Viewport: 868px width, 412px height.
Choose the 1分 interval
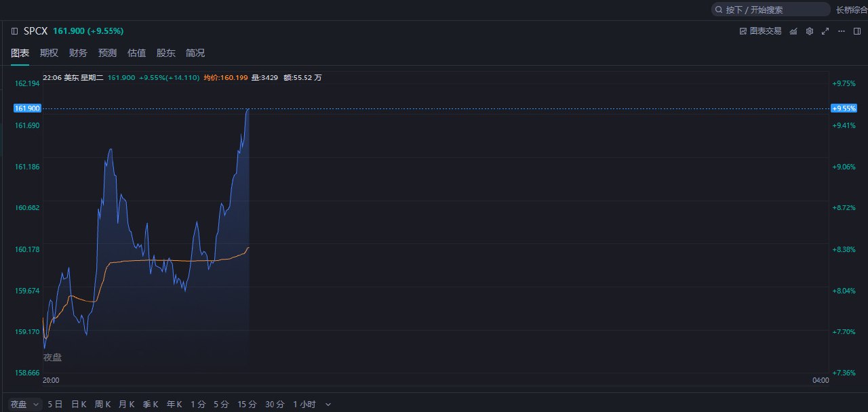(198, 405)
